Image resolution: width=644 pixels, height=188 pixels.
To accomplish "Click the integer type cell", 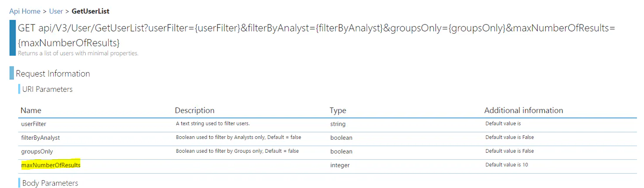I will 340,165.
